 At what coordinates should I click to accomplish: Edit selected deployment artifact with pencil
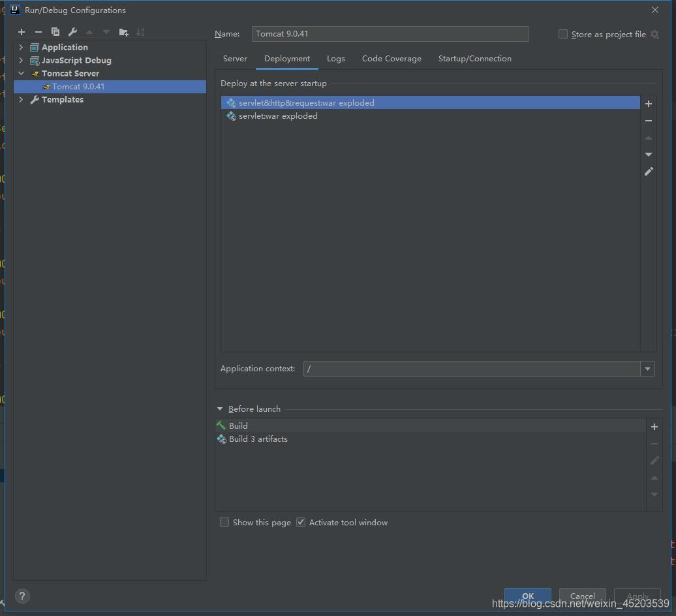pyautogui.click(x=649, y=172)
